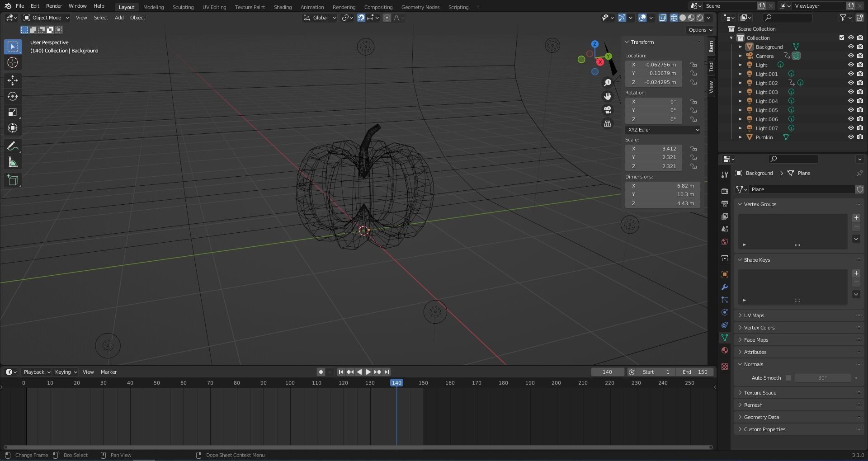Select the Move tool
The height and width of the screenshot is (461, 868).
13,80
